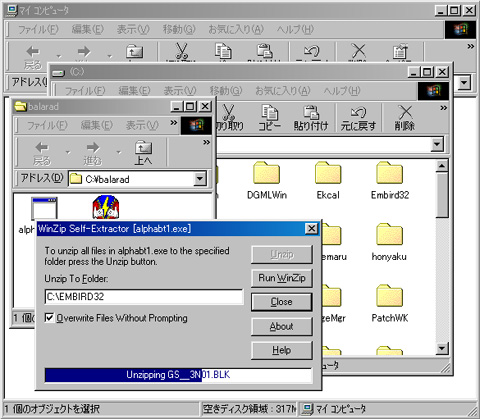Expand toolbar overflow chevron in My Computer window
This screenshot has width=480, height=419.
point(470,46)
